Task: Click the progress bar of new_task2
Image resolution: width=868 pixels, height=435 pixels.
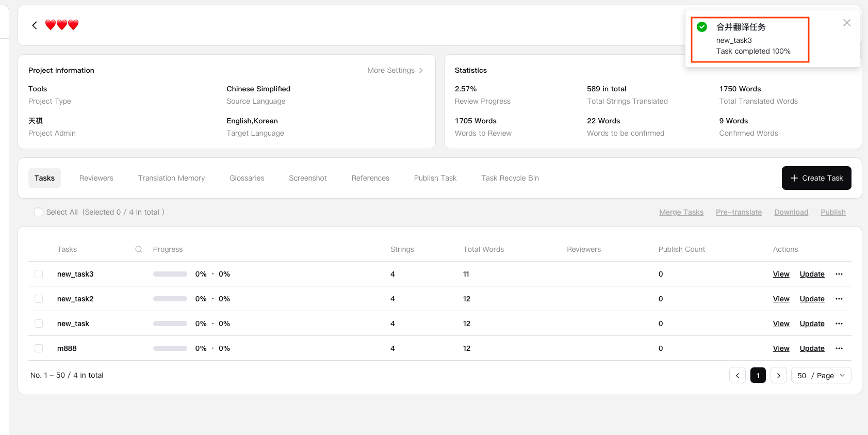Action: (x=170, y=299)
